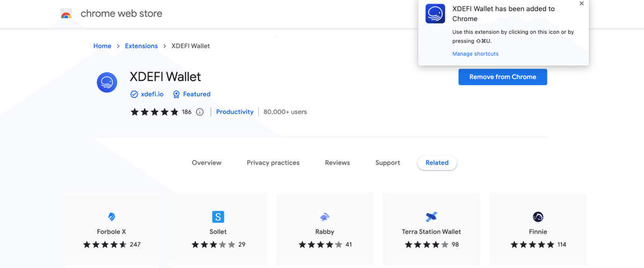Open the Forbole X extension title

tap(112, 232)
